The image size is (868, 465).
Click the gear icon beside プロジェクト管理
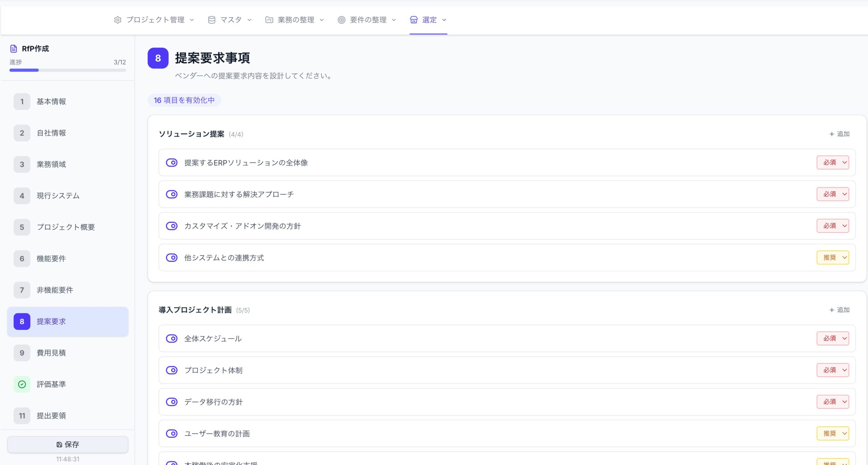(118, 20)
